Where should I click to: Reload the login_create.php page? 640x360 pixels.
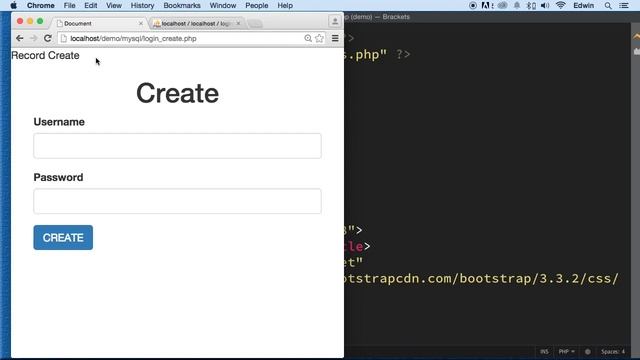pos(48,38)
